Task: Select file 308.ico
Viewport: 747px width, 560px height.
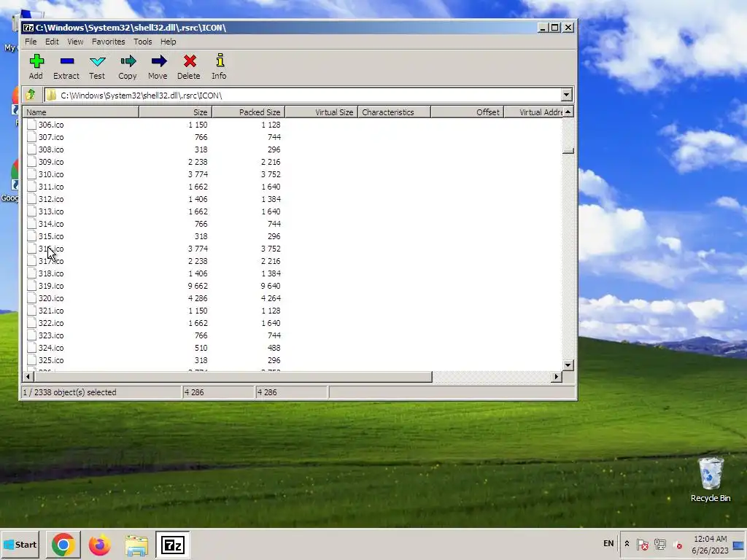Action: [x=51, y=149]
